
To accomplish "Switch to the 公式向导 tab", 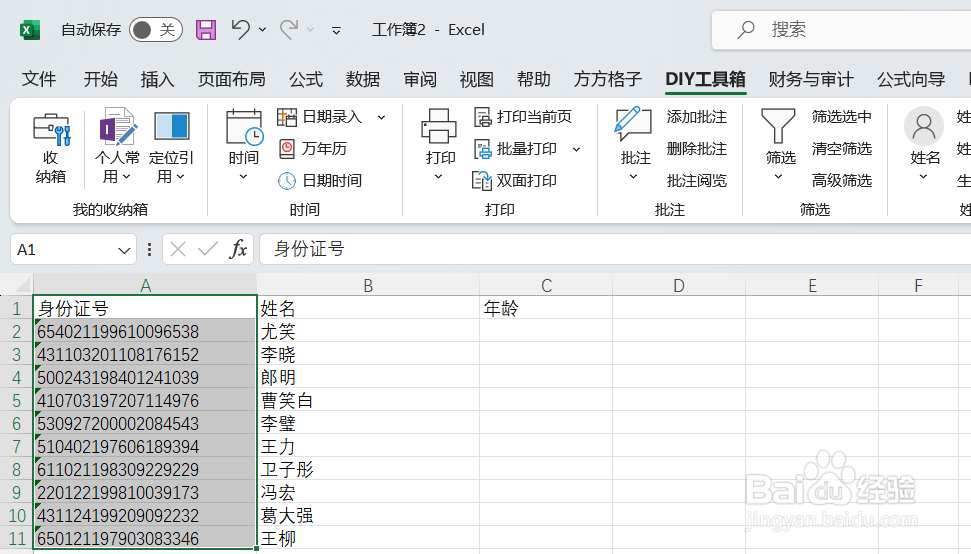I will click(911, 79).
